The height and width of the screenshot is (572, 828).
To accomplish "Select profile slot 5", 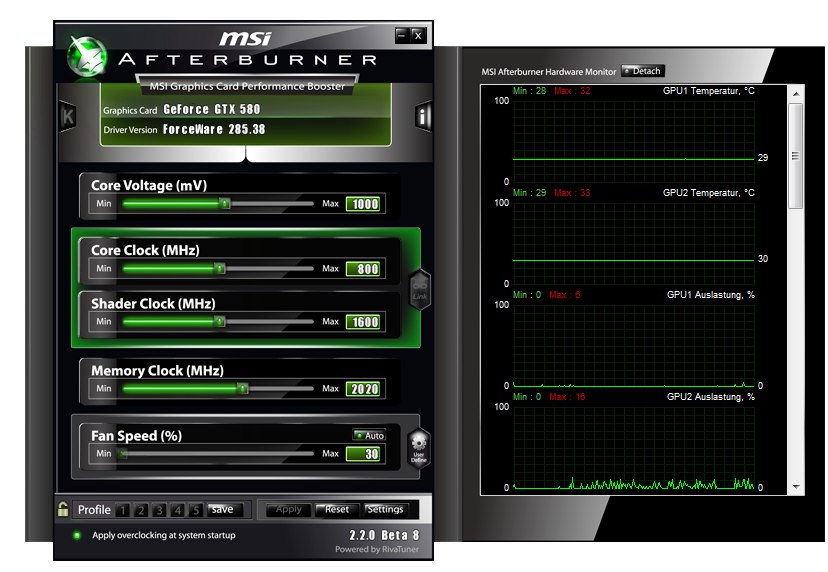I will [196, 510].
